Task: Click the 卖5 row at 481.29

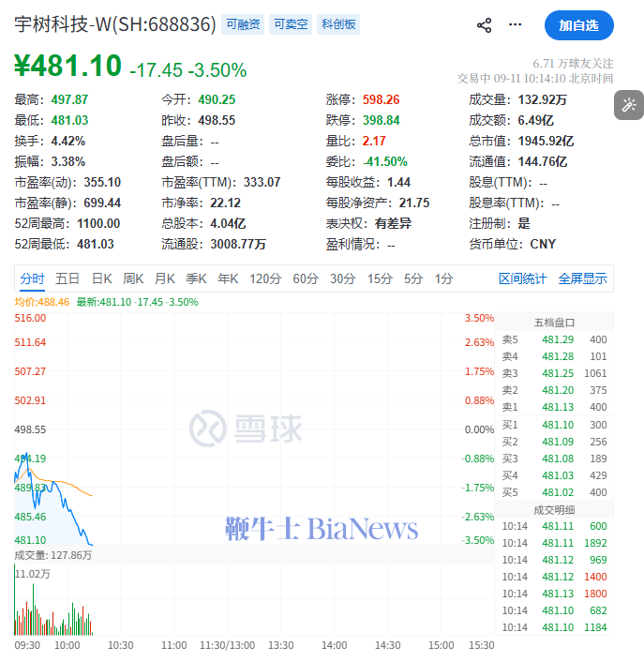Action: coord(554,339)
